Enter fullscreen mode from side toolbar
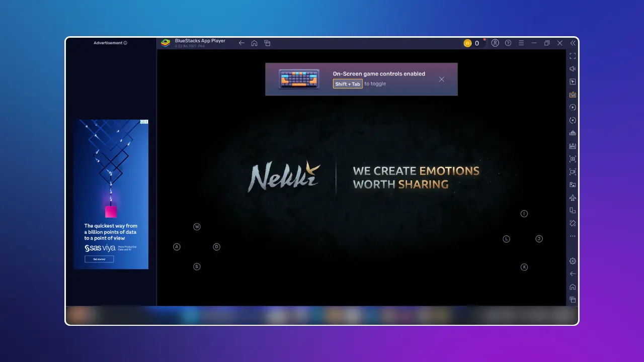 click(573, 56)
